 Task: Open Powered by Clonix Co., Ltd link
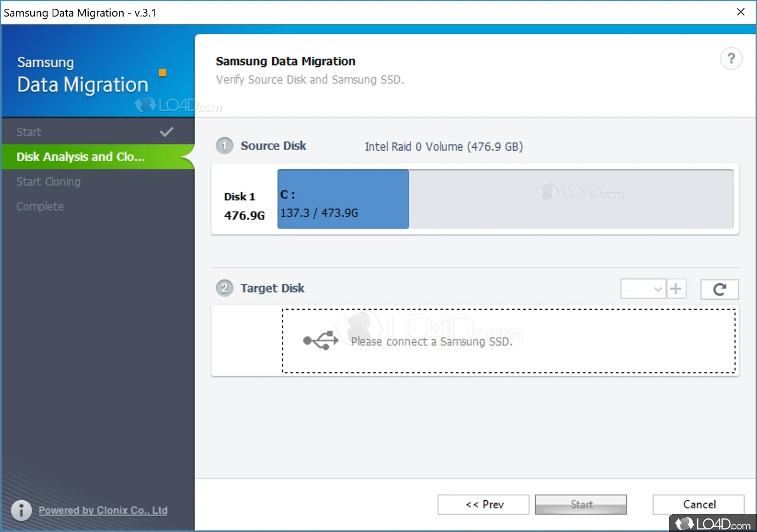click(x=103, y=510)
